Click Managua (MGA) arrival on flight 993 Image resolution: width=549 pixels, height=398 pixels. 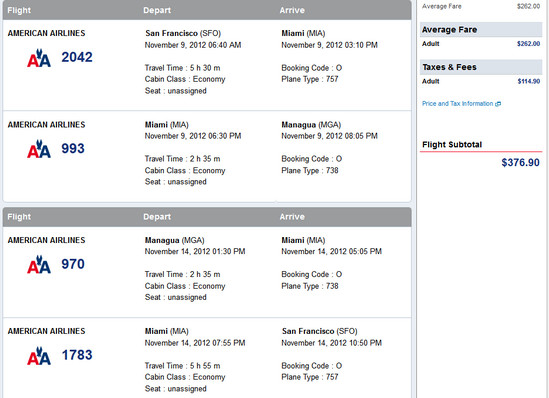coord(311,125)
